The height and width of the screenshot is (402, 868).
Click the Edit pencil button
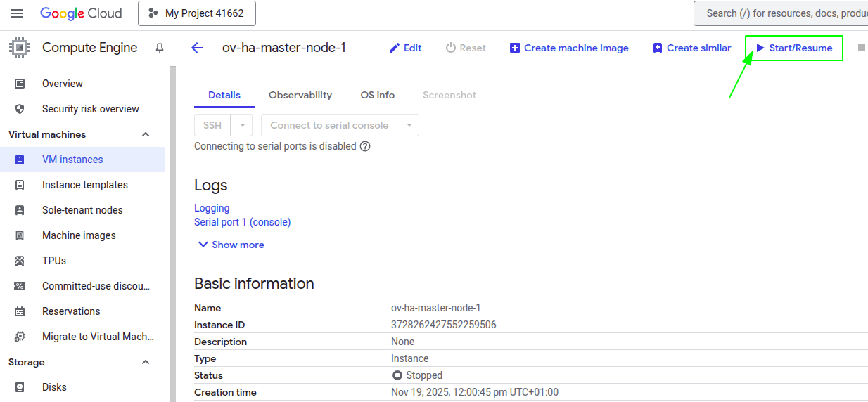405,48
